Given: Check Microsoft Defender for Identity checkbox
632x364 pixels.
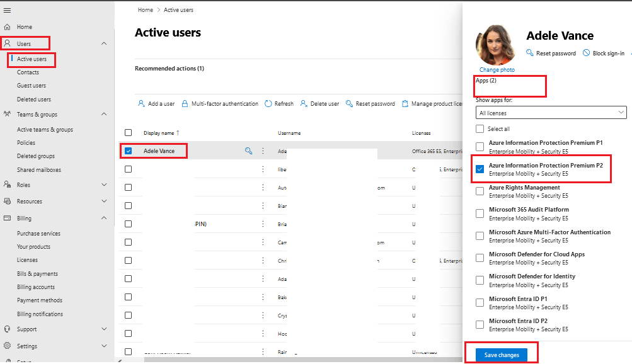Looking at the screenshot, I should pos(480,280).
